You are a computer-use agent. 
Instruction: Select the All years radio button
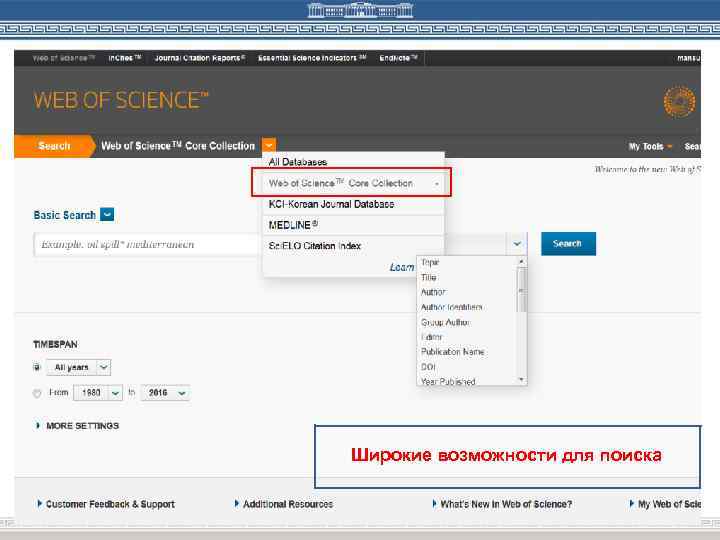coord(37,367)
